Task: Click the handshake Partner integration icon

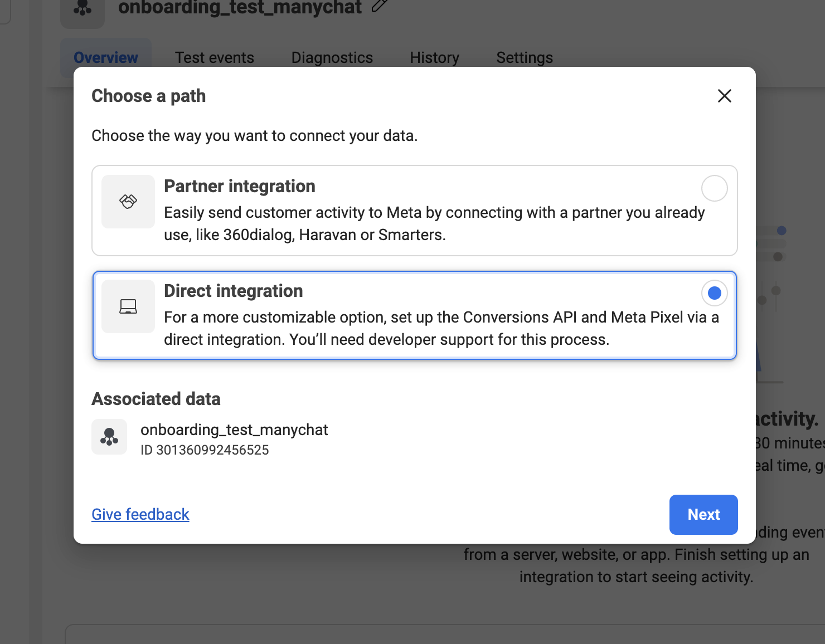Action: (x=128, y=202)
